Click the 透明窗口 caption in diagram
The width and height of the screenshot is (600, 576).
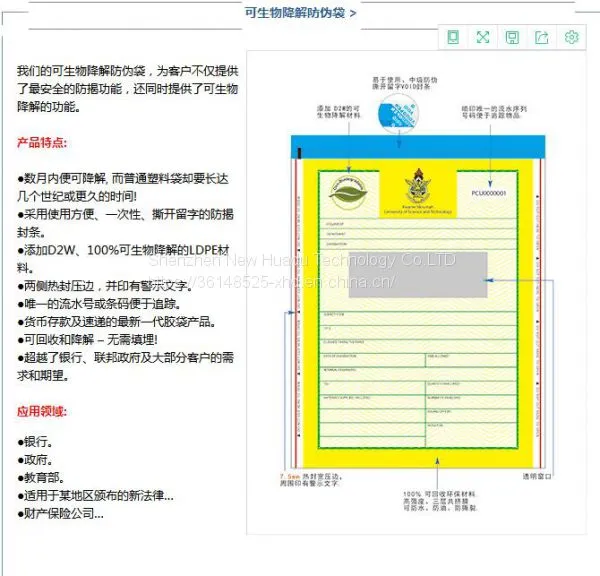click(x=537, y=476)
